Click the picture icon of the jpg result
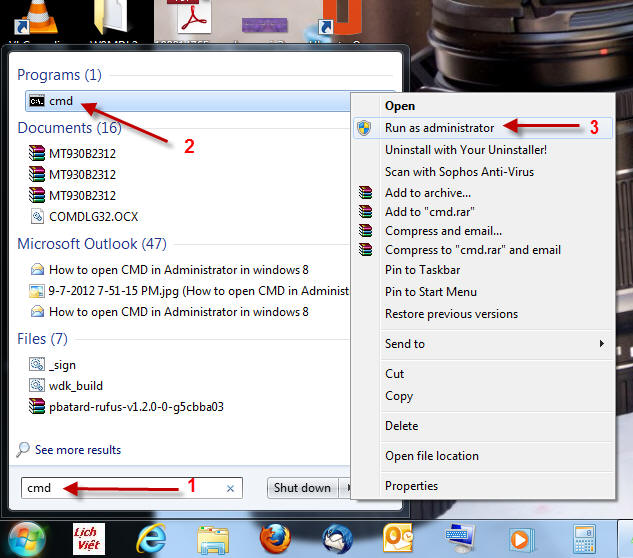This screenshot has height=558, width=633. pos(36,291)
